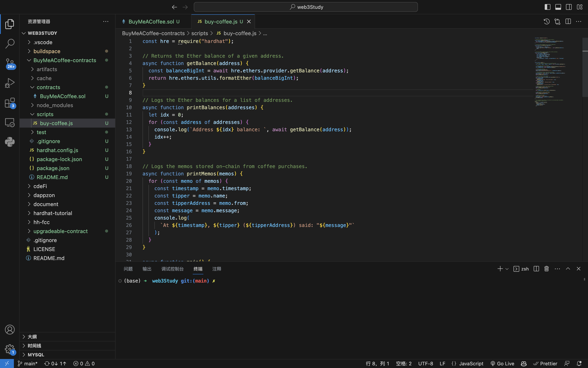Open hardhat.config.js in the file tree
This screenshot has width=588, height=368.
(x=67, y=150)
